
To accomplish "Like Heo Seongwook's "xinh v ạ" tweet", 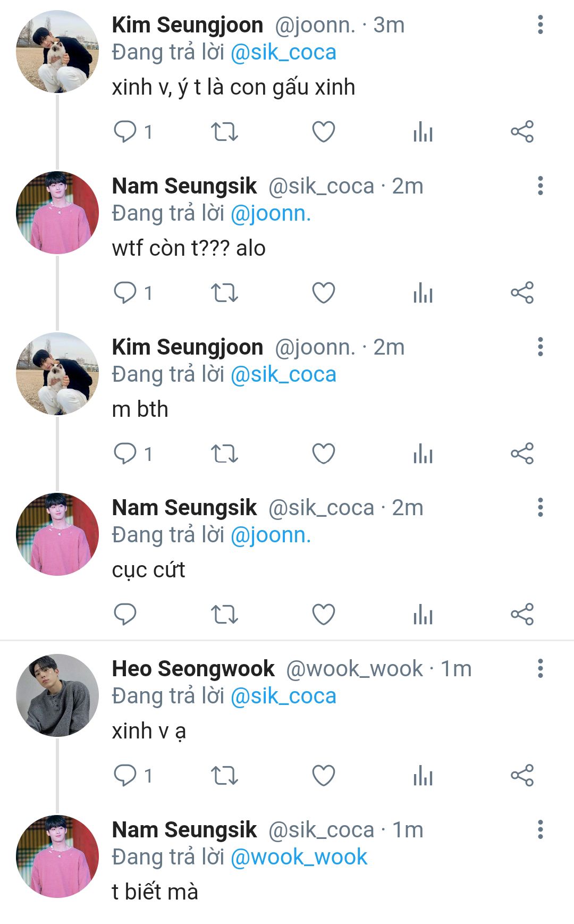I will pyautogui.click(x=323, y=776).
